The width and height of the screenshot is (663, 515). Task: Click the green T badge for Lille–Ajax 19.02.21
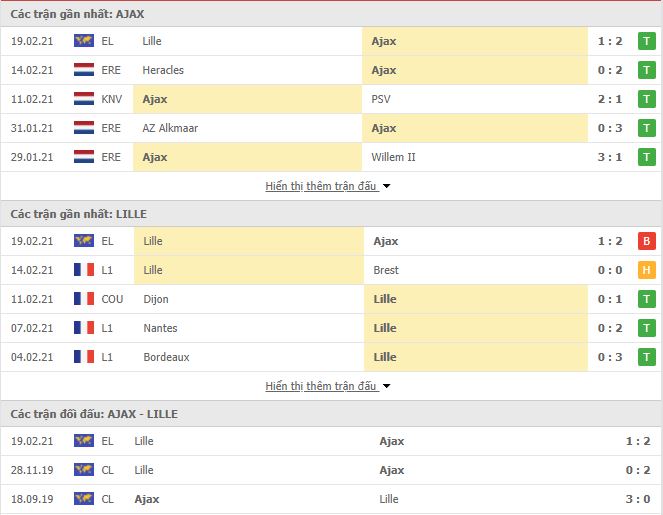click(x=647, y=41)
